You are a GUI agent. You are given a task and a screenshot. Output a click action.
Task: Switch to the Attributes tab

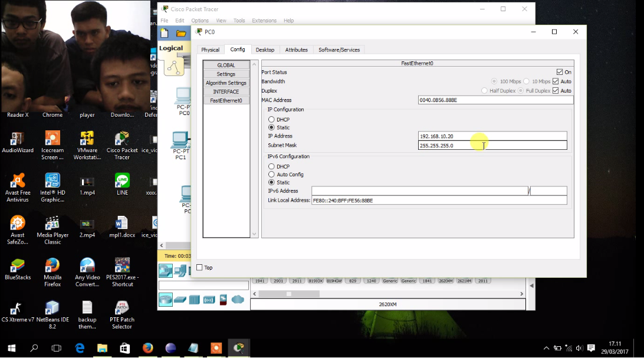296,50
